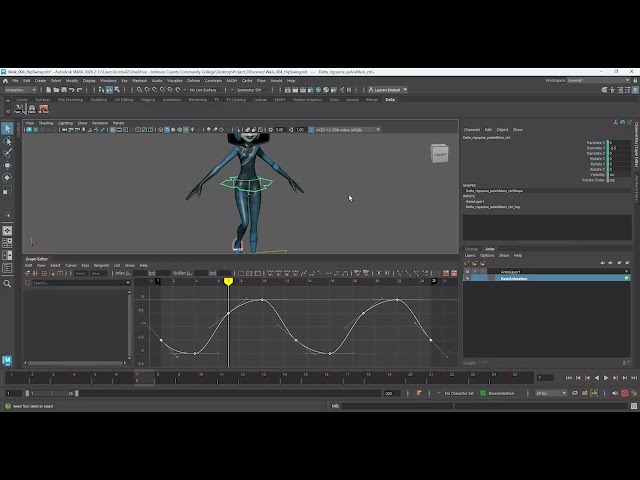Undo the last action via toolbar arrow
Image resolution: width=640 pixels, height=480 pixels.
click(71, 90)
